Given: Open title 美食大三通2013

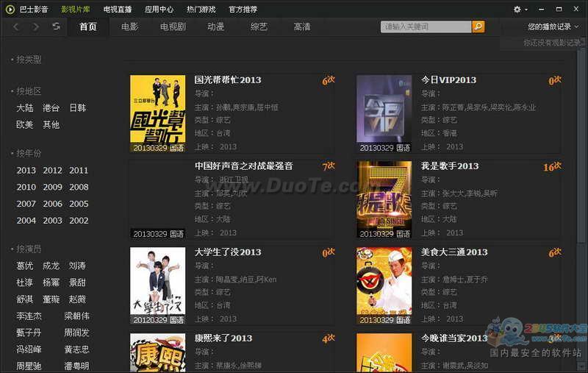Looking at the screenshot, I should (x=454, y=252).
